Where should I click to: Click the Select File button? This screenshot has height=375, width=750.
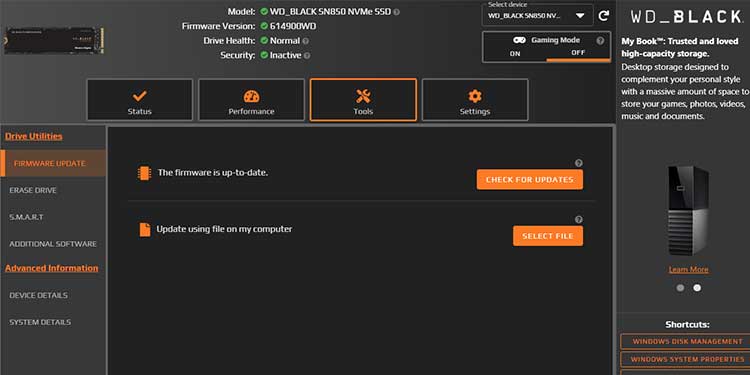pos(548,236)
